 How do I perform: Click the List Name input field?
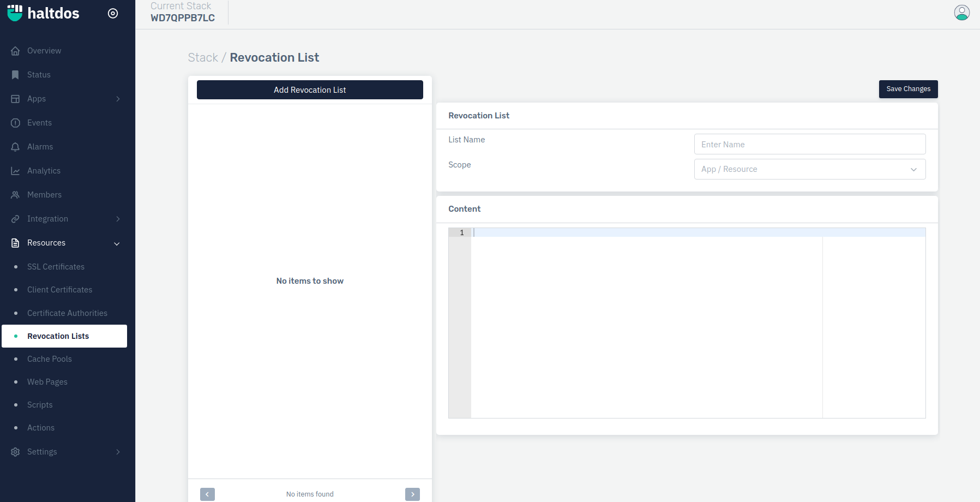pos(809,145)
